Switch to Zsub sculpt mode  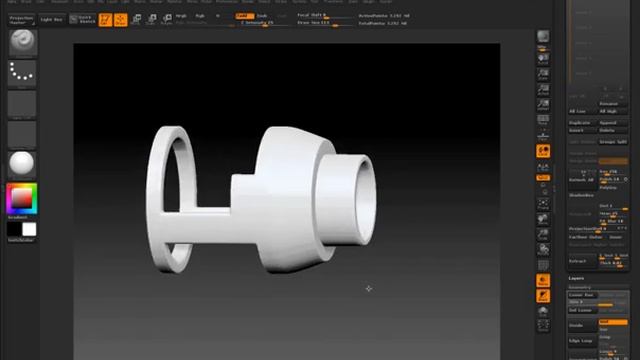coord(262,16)
